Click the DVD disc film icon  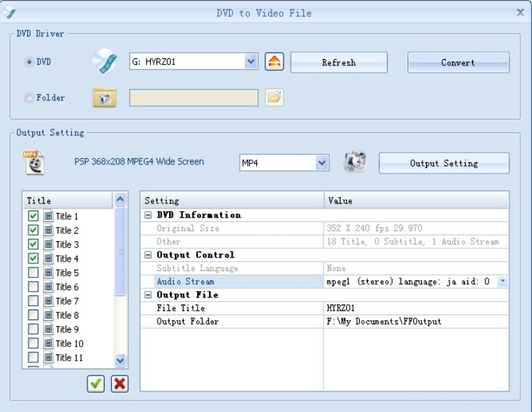(x=105, y=61)
